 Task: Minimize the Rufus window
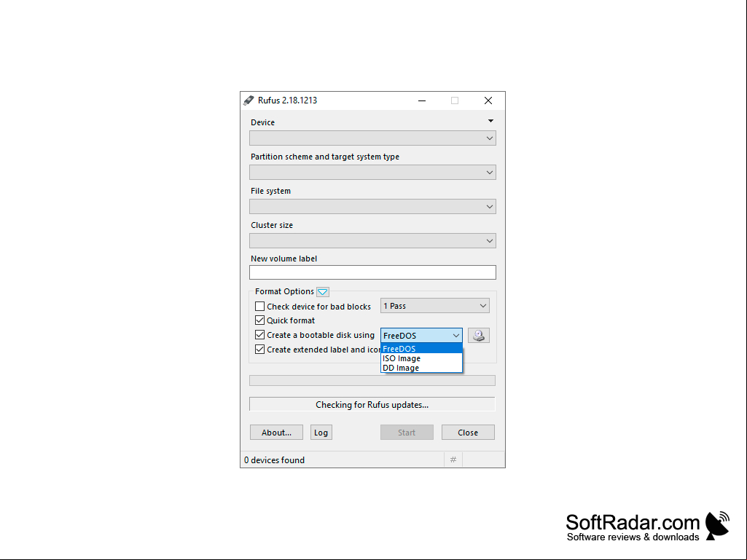(x=422, y=100)
